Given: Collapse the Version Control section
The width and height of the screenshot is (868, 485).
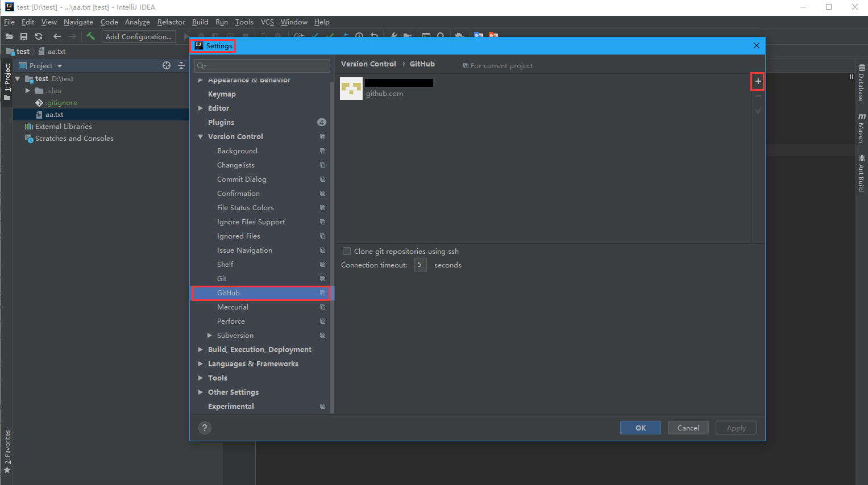Looking at the screenshot, I should pyautogui.click(x=200, y=136).
